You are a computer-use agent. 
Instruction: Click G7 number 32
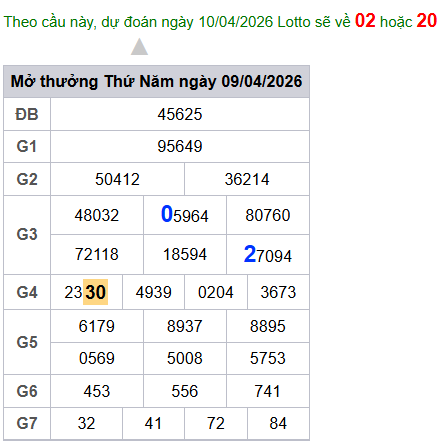(86, 424)
